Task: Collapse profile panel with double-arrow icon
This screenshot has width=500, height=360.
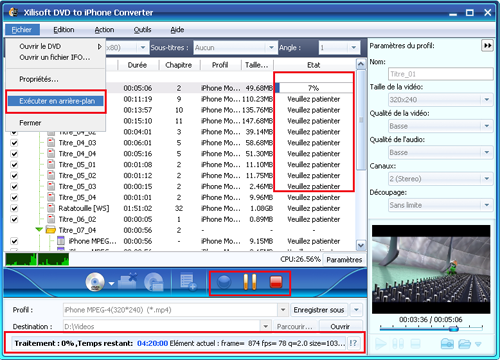Action: (487, 46)
